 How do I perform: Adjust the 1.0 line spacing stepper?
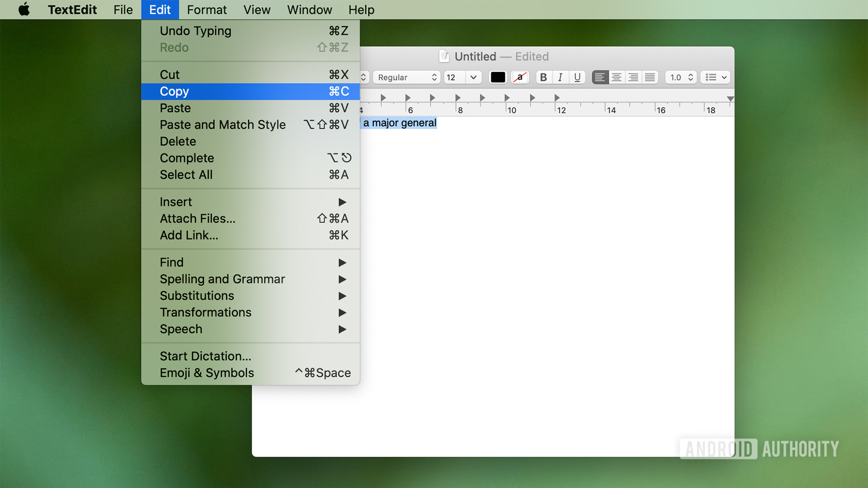coord(690,77)
